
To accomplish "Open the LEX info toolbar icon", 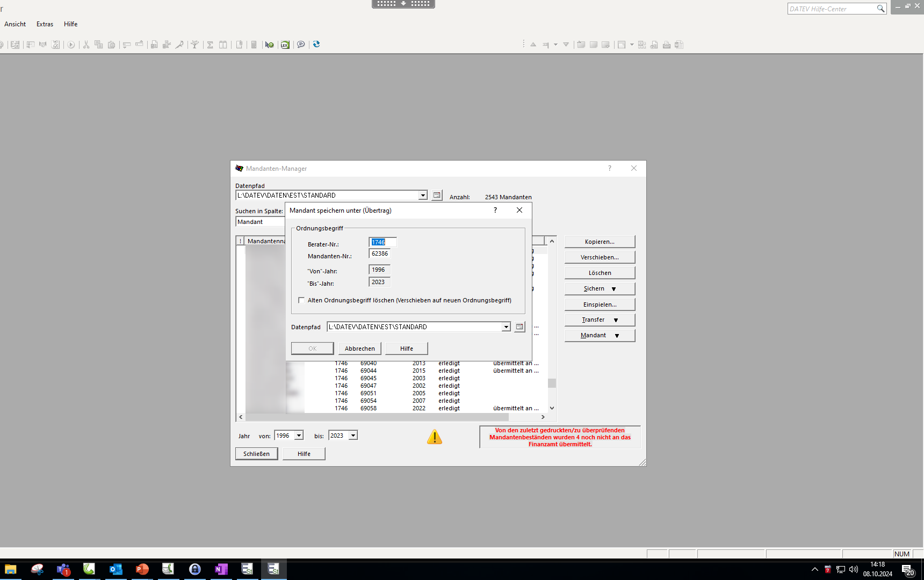I will (x=285, y=45).
